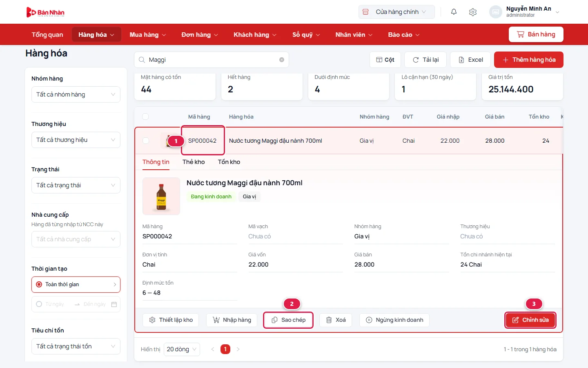588x368 pixels.
Task: Open the Tất cả thương hiệu dropdown
Action: click(x=76, y=140)
